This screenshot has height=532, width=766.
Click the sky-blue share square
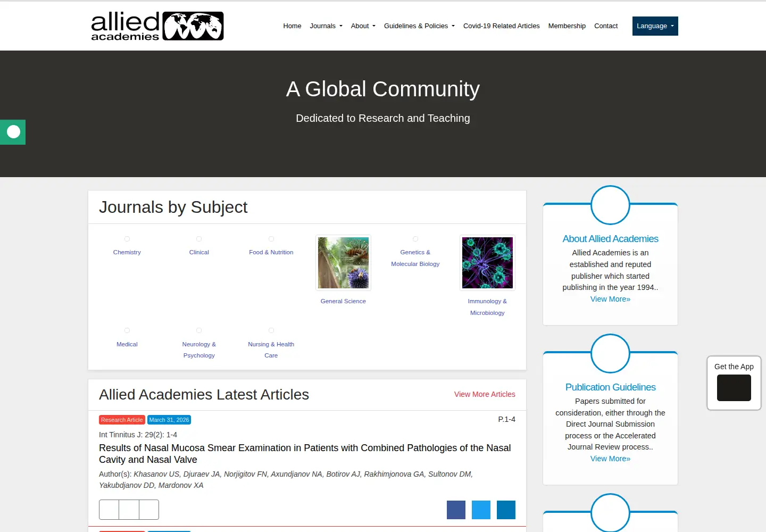point(481,510)
